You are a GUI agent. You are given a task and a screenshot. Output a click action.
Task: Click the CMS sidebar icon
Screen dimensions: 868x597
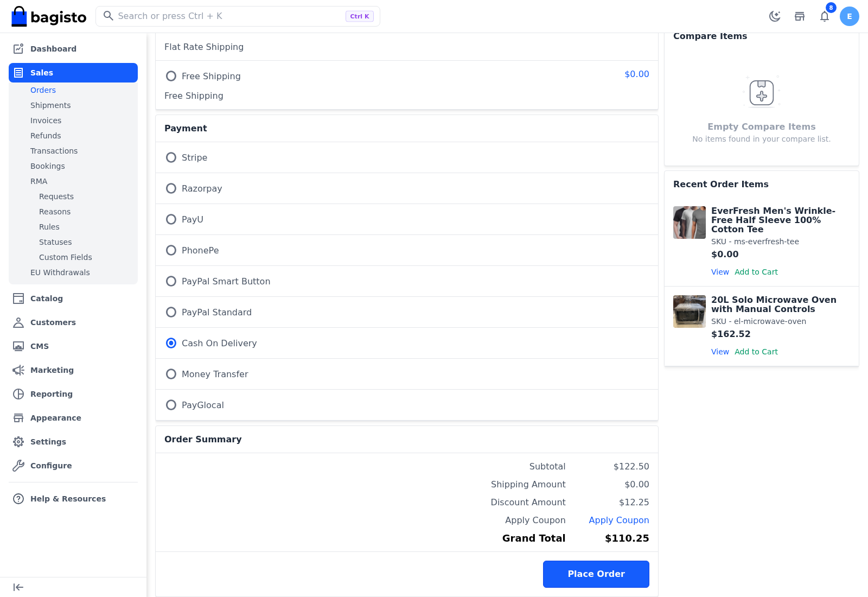(18, 346)
